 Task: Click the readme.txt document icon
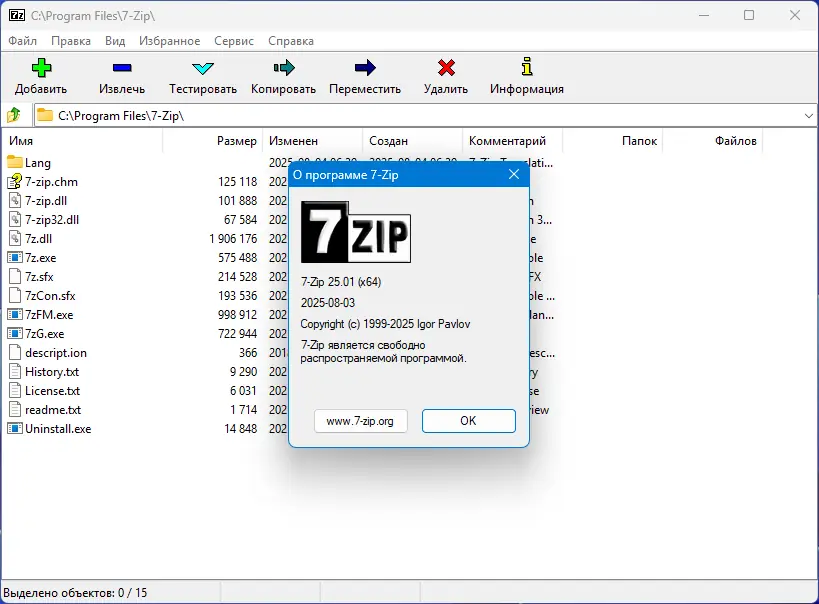coord(15,409)
